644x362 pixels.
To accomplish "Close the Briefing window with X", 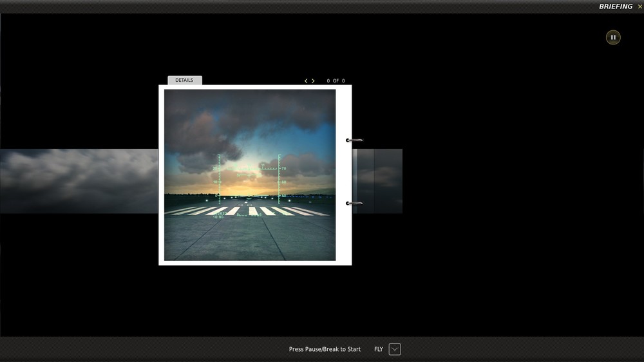I will coord(639,6).
